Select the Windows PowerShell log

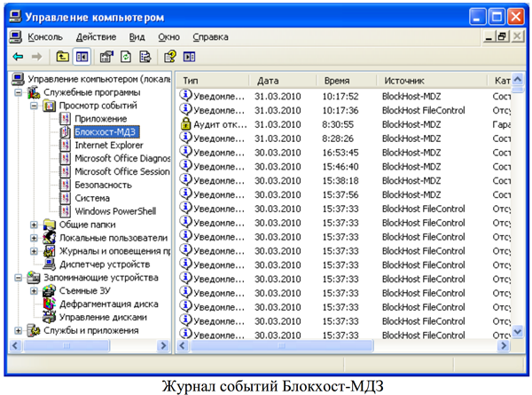pyautogui.click(x=115, y=211)
